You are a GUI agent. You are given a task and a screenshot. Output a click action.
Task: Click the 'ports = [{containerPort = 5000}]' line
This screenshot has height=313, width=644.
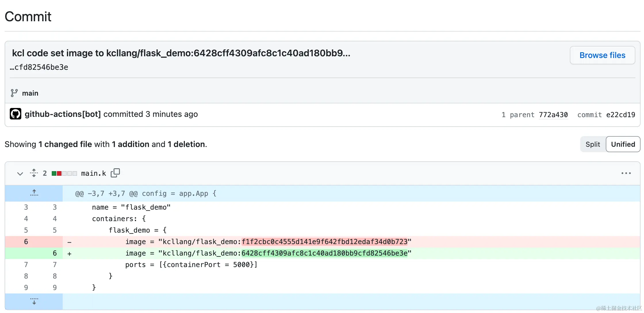pos(191,265)
